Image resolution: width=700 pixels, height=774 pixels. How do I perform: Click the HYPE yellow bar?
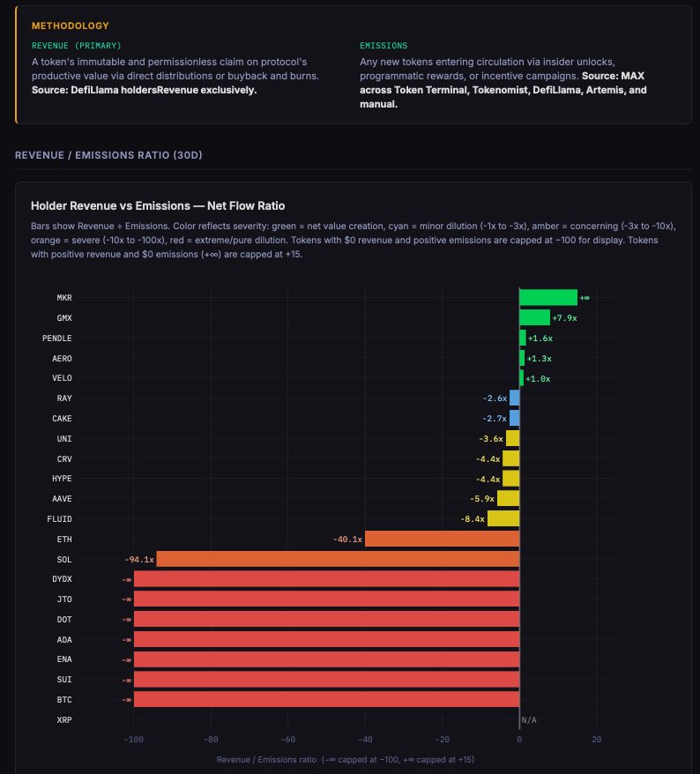coord(511,479)
